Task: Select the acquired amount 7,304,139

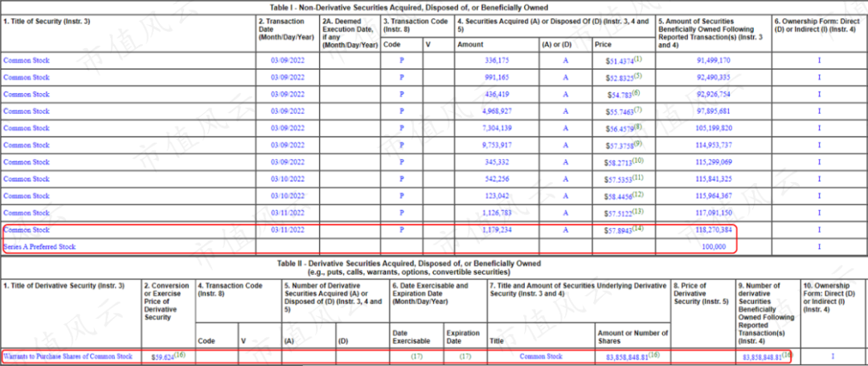Action: tap(497, 128)
